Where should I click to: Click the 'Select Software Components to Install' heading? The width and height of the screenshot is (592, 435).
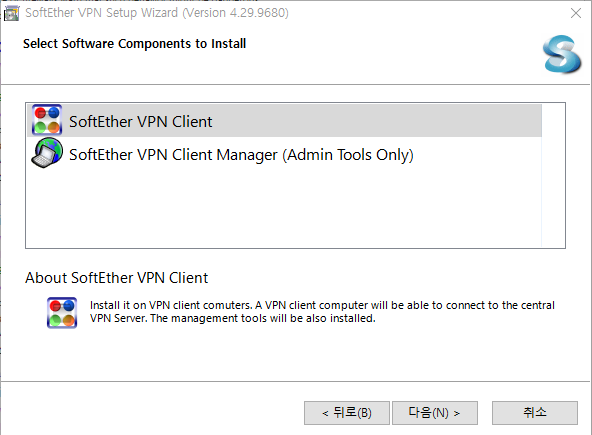coord(134,44)
